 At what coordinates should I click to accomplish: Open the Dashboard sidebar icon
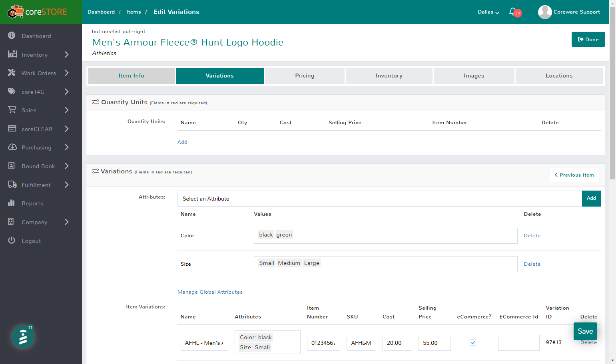coord(12,36)
